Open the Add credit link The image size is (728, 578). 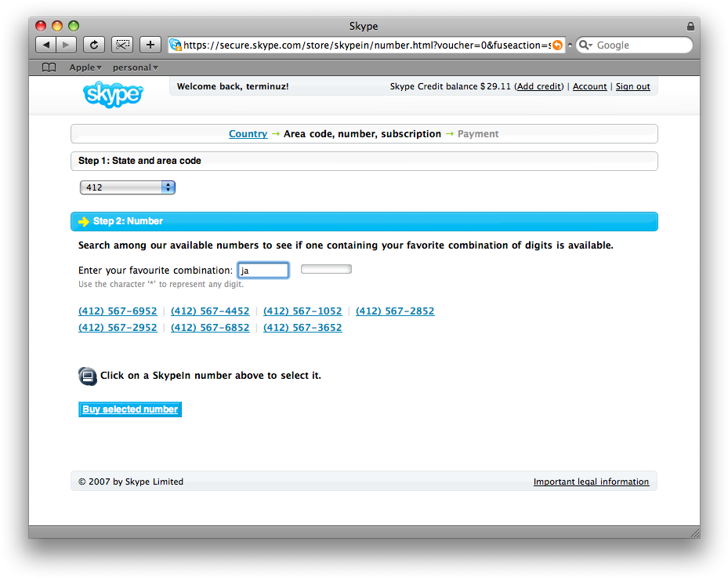tap(538, 86)
